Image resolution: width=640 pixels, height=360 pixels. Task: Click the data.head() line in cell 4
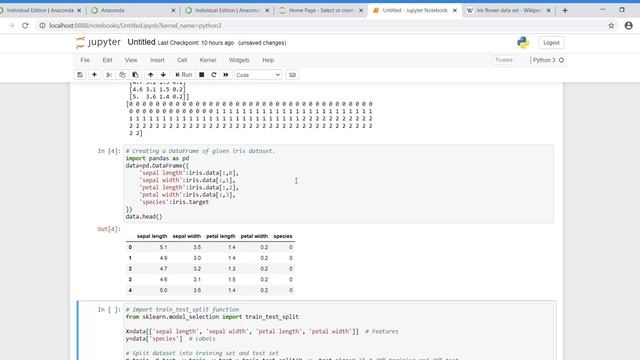(144, 217)
